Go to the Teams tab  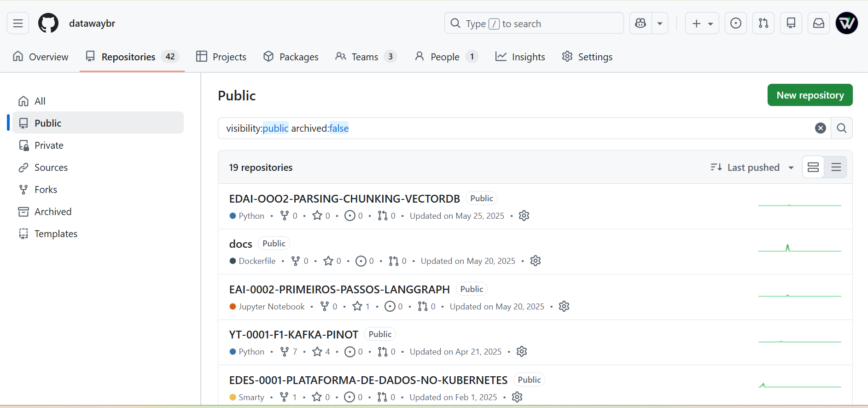point(365,57)
